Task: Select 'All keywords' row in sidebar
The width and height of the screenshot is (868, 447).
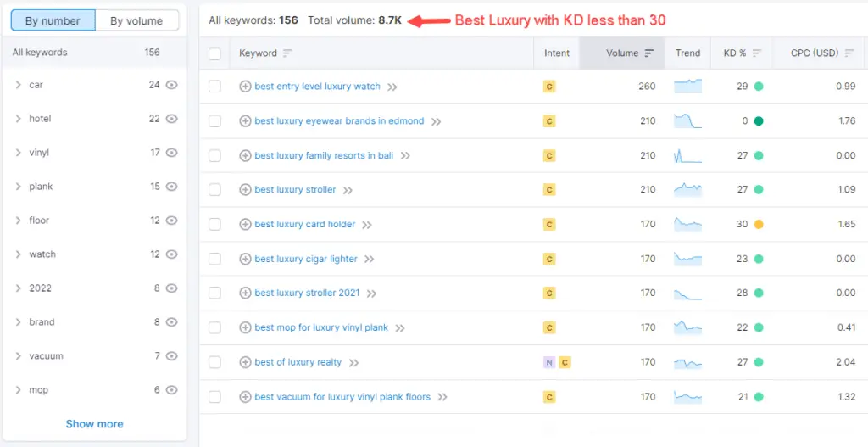Action: [x=94, y=53]
